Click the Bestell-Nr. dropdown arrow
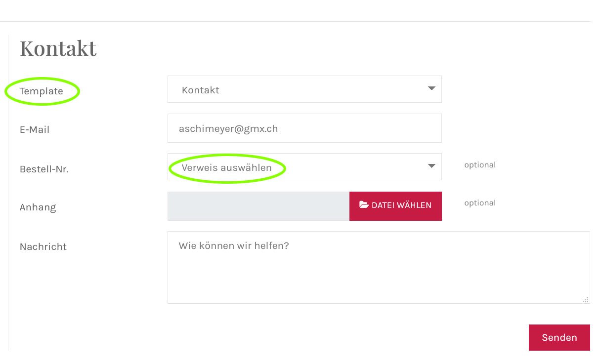 (x=431, y=166)
